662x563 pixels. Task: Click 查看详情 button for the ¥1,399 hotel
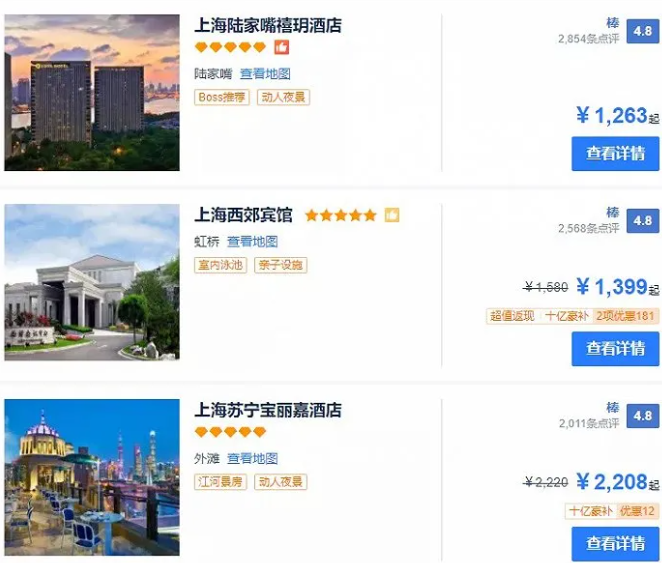(x=615, y=349)
